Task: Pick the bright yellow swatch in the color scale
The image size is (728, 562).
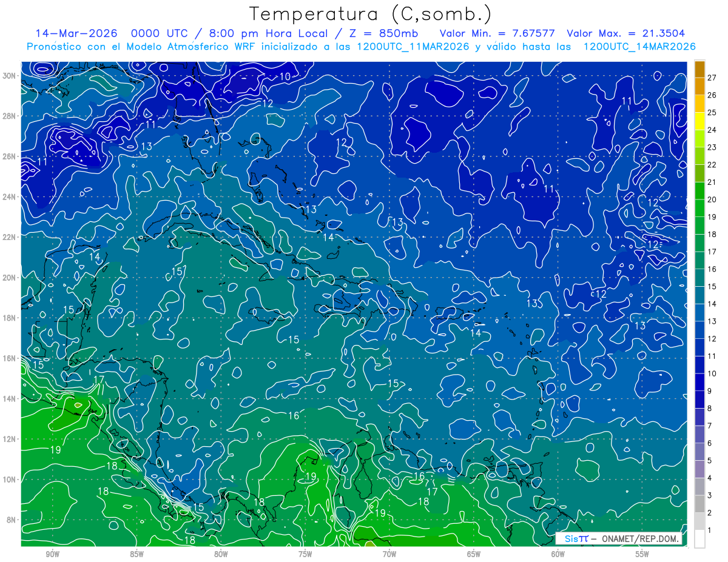Action: [699, 121]
